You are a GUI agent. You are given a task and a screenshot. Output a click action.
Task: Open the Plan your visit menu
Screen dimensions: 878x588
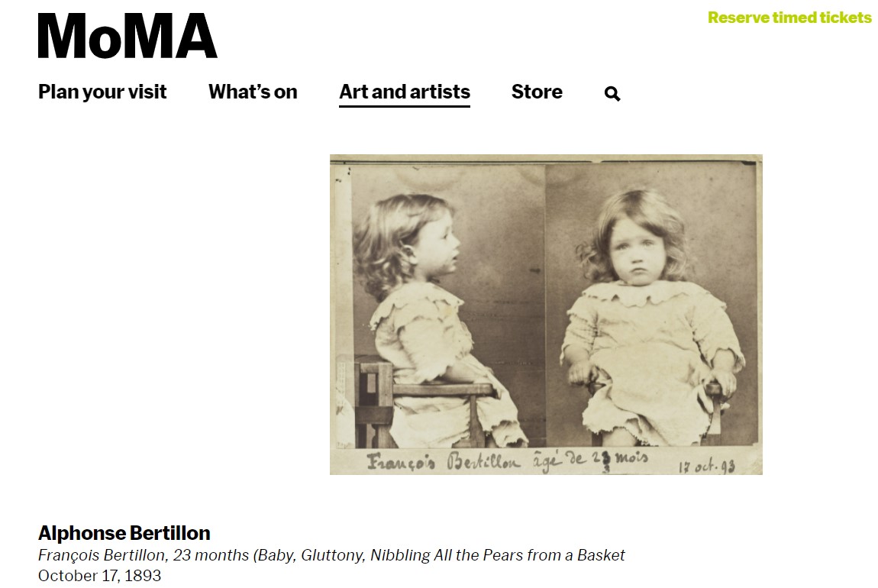click(102, 92)
